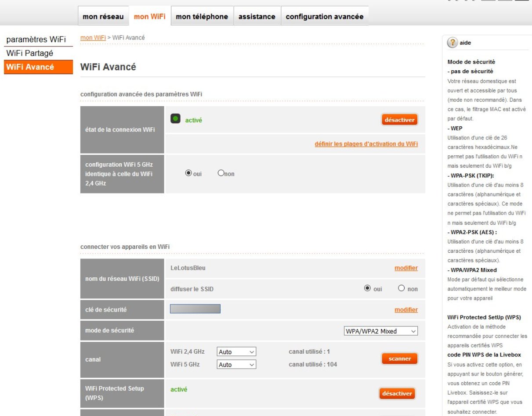Open the mode de sécurité dropdown

point(380,331)
